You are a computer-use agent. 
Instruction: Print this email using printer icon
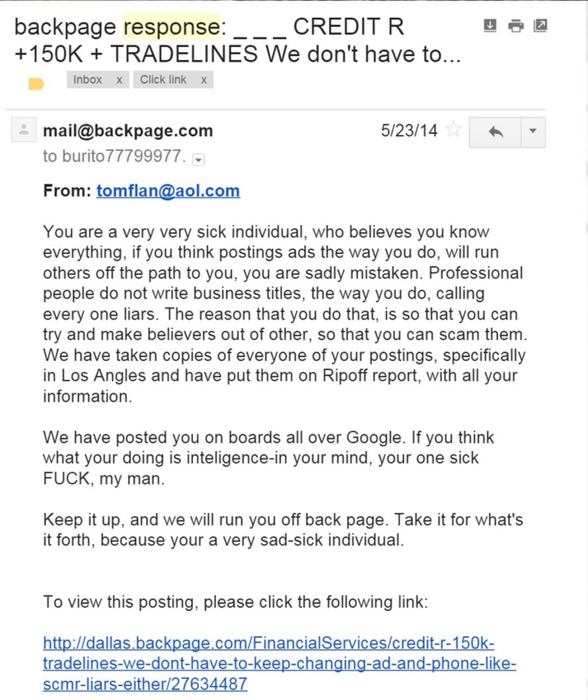pyautogui.click(x=516, y=26)
